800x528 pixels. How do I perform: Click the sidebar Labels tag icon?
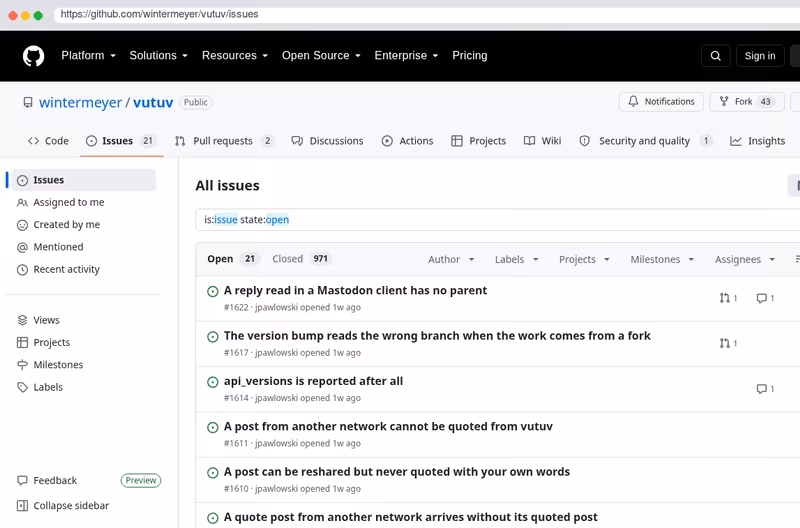(x=22, y=388)
